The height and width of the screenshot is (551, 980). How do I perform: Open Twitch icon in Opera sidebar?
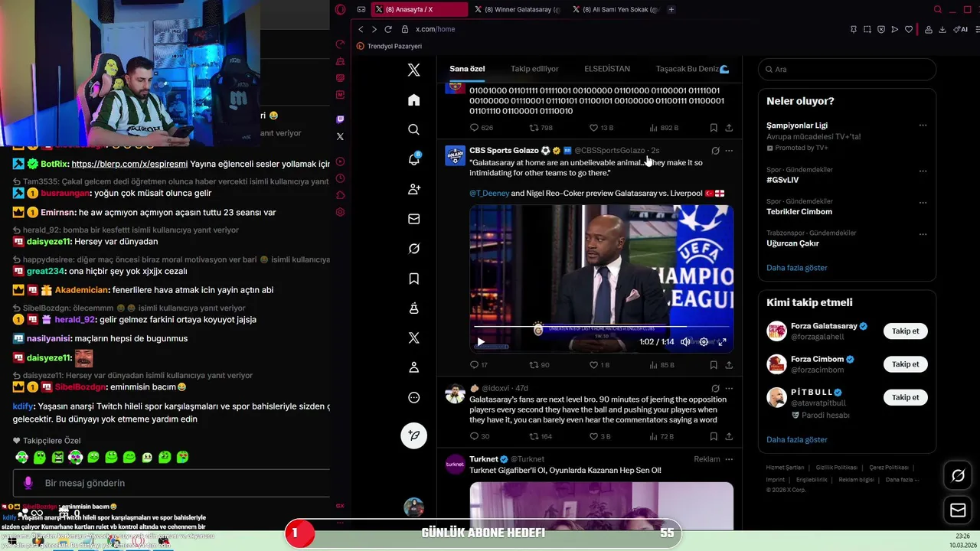point(340,119)
